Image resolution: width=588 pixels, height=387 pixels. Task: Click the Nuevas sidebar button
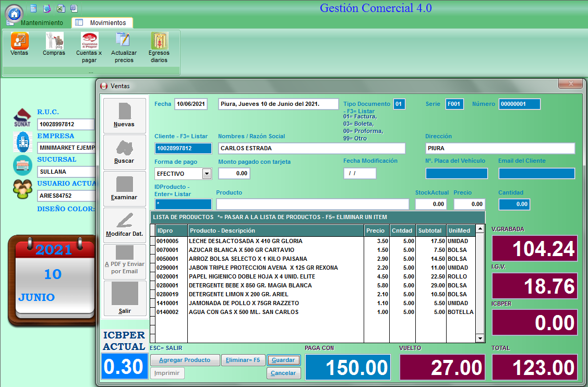coord(124,115)
